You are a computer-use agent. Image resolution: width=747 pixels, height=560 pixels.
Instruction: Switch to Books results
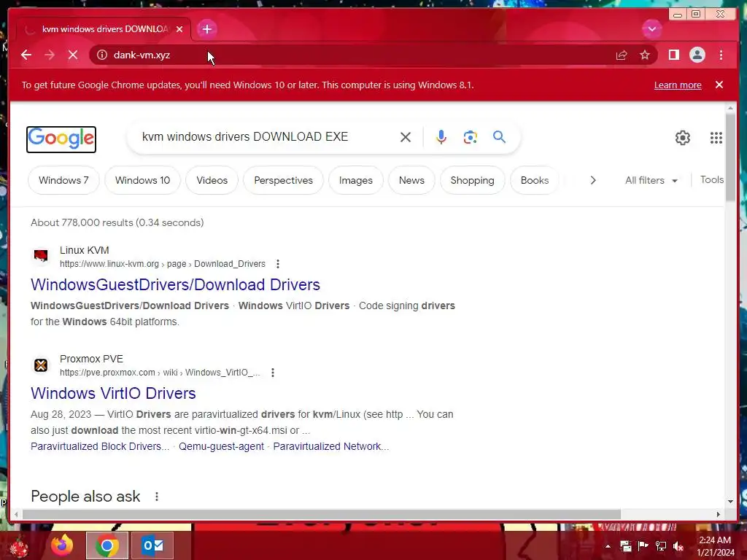535,181
